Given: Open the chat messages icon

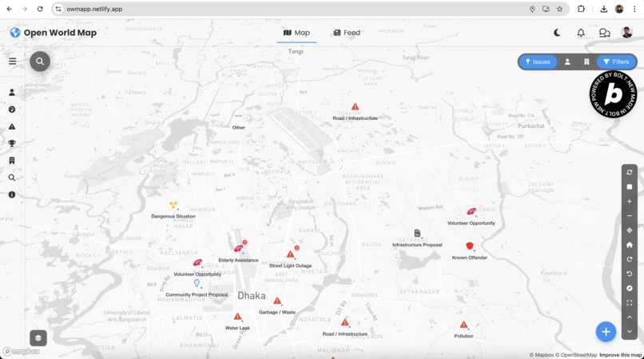Looking at the screenshot, I should 604,33.
